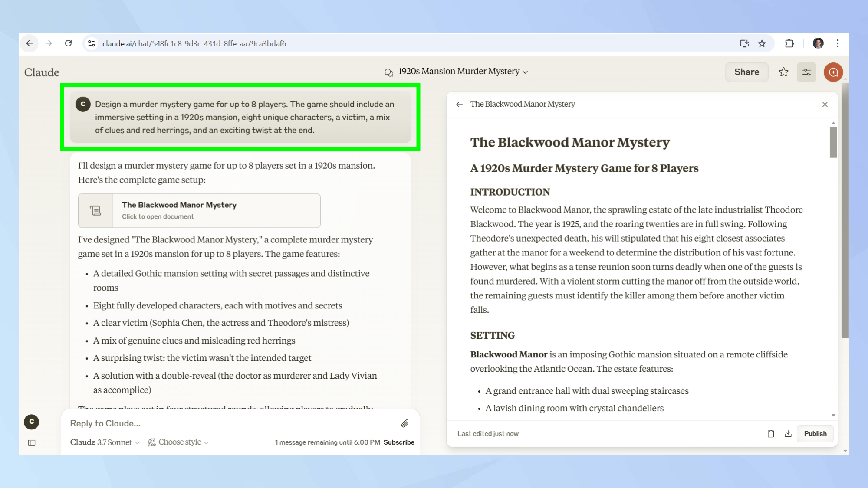Click the artifact panel scrollbar thumb

click(x=833, y=142)
